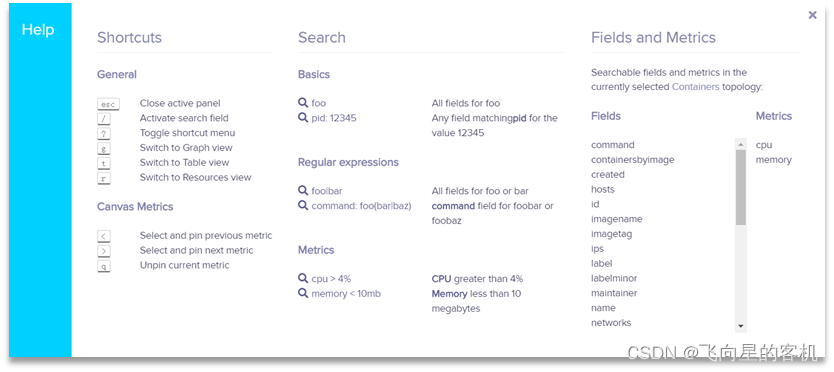The height and width of the screenshot is (372, 834).
Task: Close the Help panel with the X
Action: click(812, 15)
